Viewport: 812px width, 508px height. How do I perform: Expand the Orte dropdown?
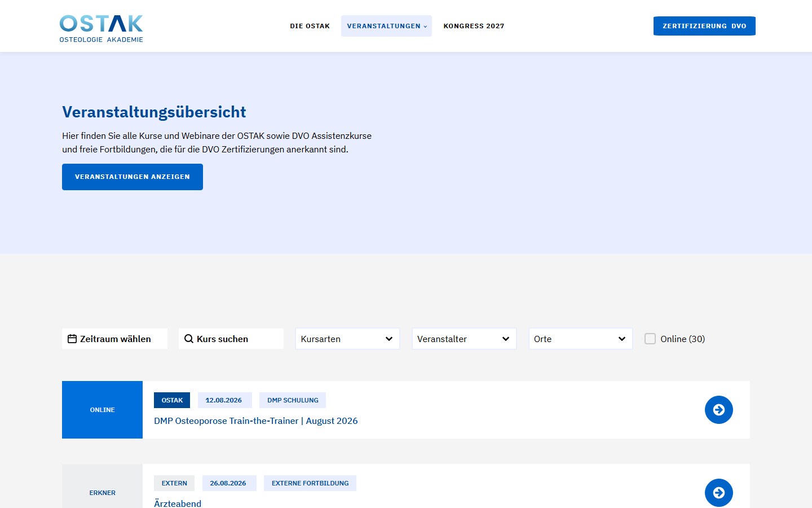(580, 339)
